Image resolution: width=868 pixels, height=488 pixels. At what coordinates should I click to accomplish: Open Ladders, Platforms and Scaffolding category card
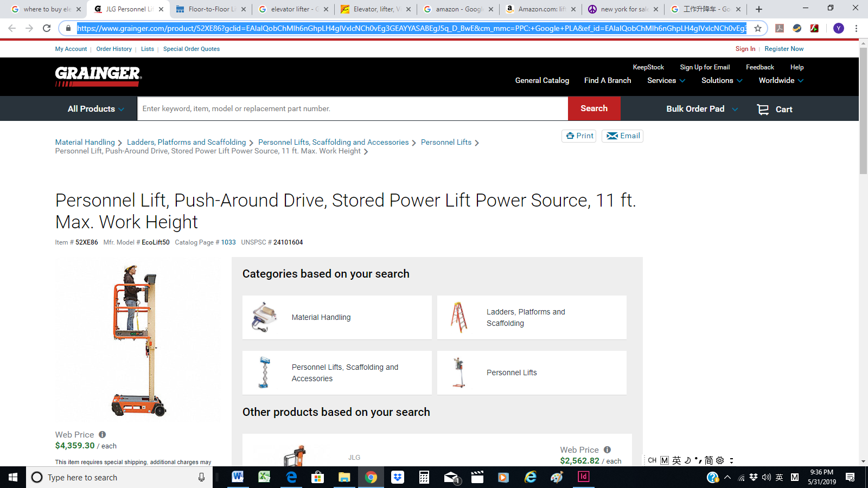click(x=532, y=318)
